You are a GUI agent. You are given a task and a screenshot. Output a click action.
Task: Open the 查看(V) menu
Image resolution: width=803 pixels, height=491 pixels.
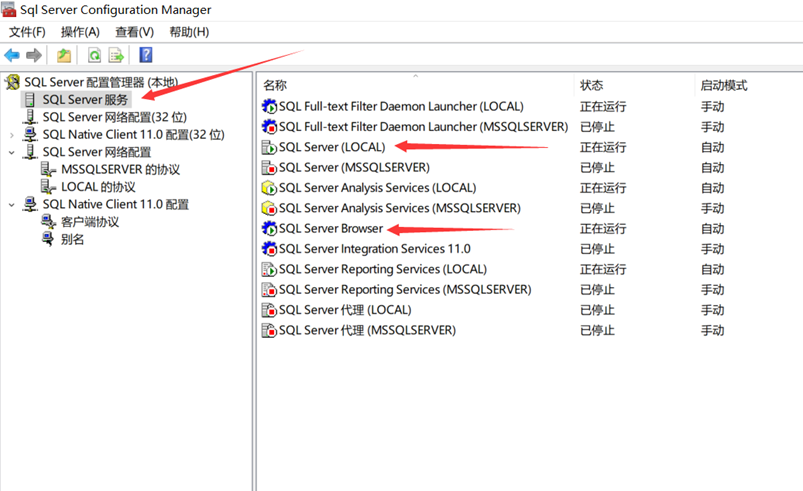click(x=134, y=32)
